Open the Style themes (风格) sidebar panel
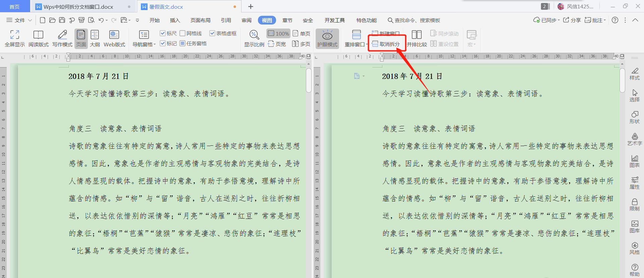This screenshot has width=644, height=278. [x=635, y=248]
